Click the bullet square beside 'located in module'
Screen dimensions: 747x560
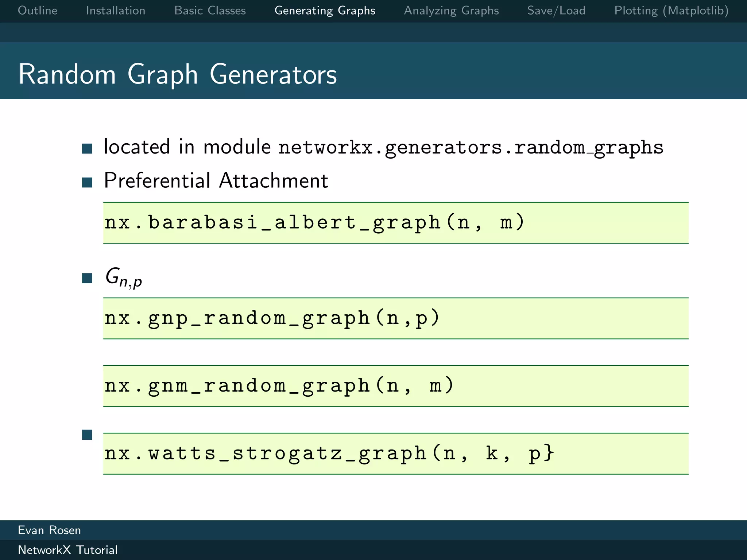coord(87,148)
